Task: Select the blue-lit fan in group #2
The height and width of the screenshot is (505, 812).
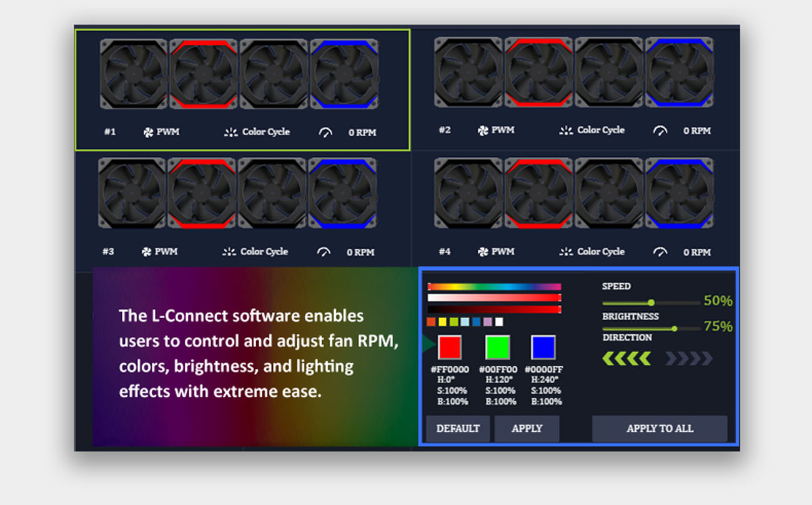Action: [680, 72]
